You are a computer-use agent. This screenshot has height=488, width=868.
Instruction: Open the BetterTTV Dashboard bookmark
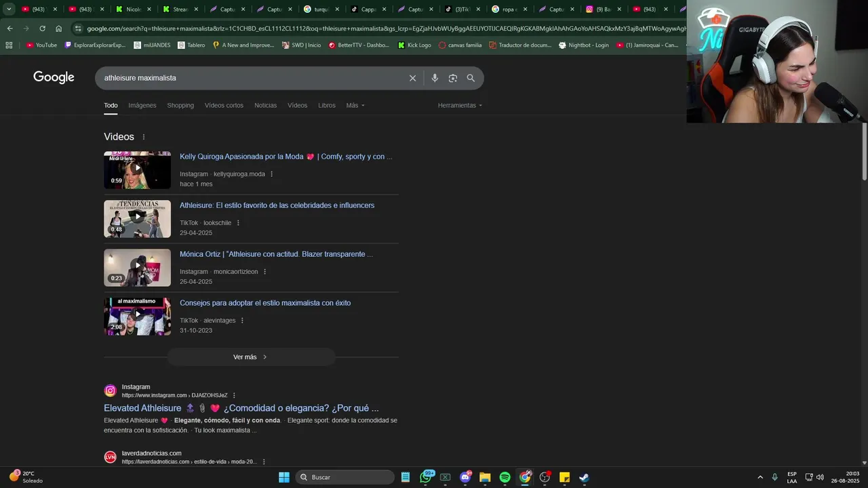(x=359, y=45)
